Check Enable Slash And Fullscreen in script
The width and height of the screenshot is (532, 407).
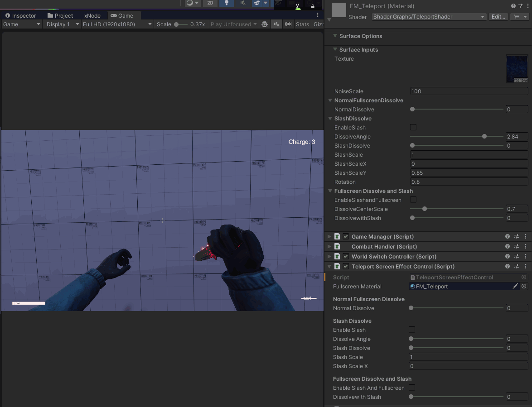412,388
